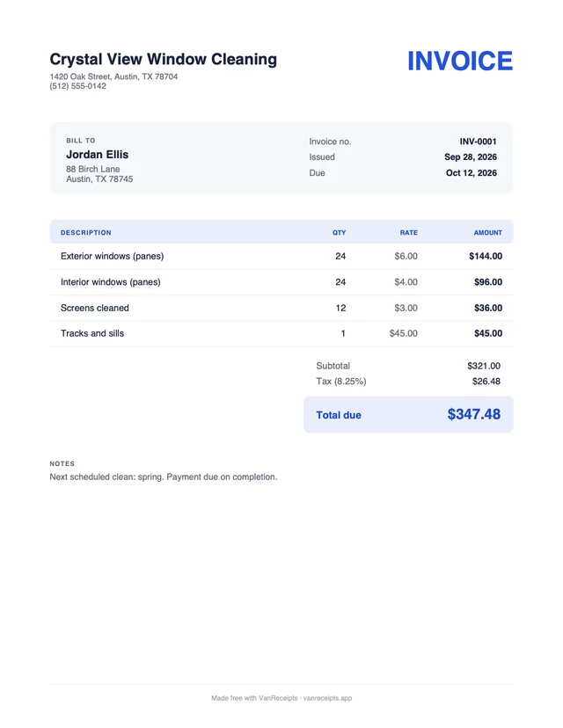The image size is (563, 728).
Task: Click the Crystal View Window Cleaning heading
Action: tap(163, 60)
